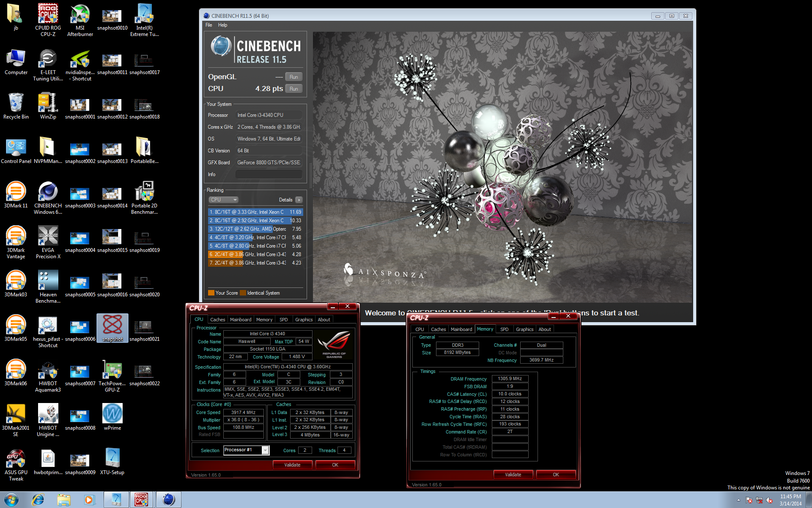The image size is (812, 508).
Task: Select the red snapshot desktop icon
Action: pos(112,328)
